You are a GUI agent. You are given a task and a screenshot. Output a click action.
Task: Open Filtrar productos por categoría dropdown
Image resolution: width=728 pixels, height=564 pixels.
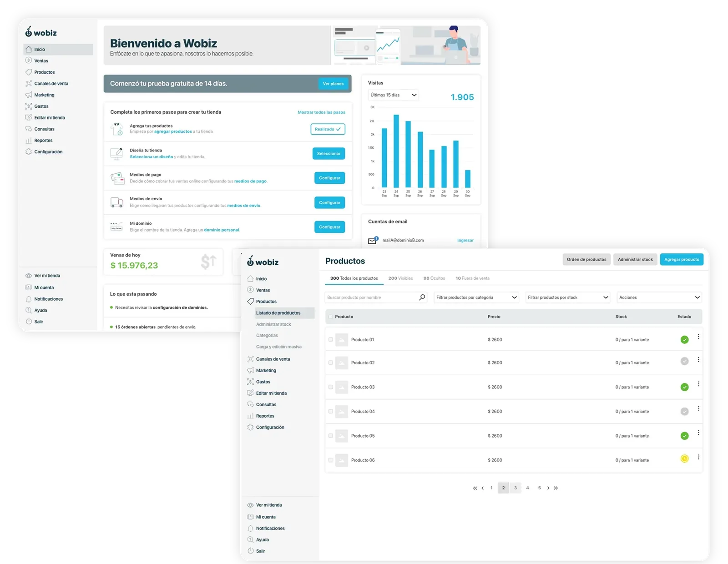(476, 297)
